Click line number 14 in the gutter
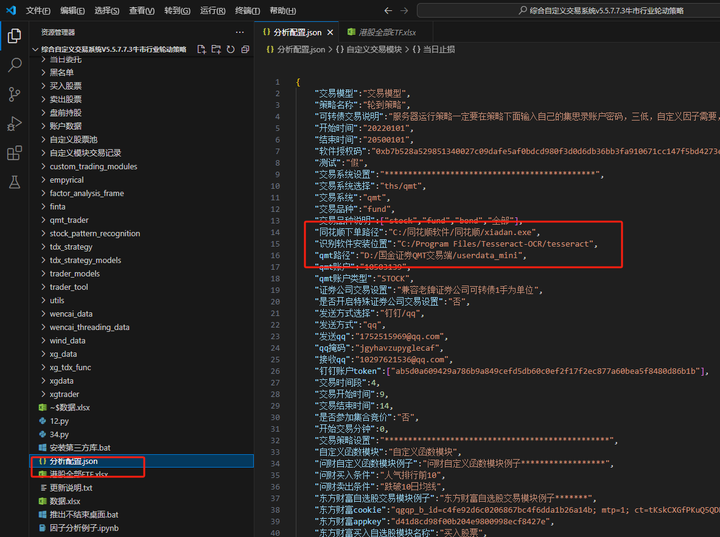 click(x=275, y=232)
